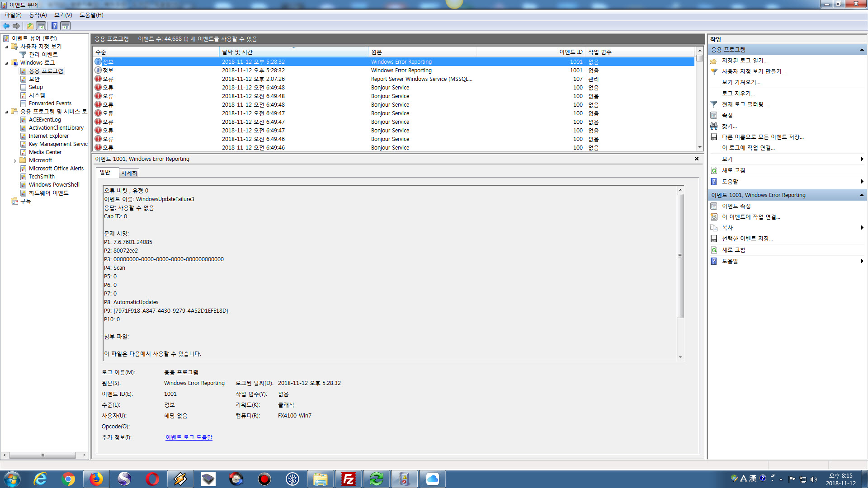
Task: Close the event preview pane
Action: point(697,159)
